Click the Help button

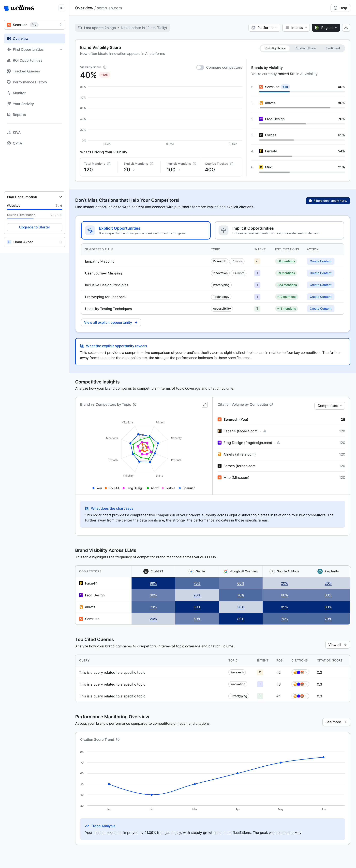[x=340, y=8]
